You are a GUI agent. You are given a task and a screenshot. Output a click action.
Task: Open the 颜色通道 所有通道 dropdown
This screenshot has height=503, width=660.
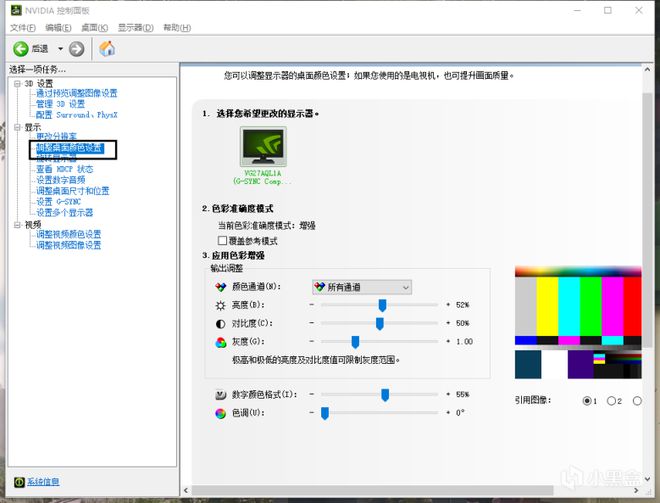(361, 287)
